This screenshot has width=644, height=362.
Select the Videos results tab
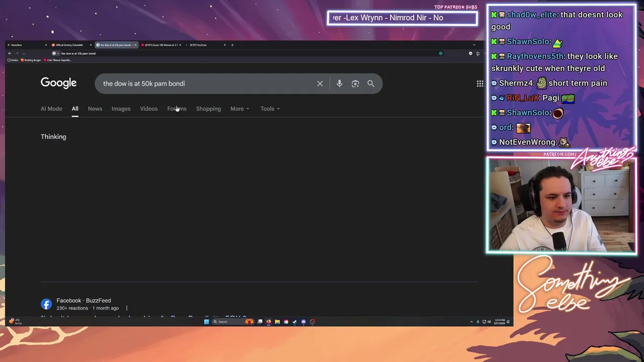[x=149, y=109]
